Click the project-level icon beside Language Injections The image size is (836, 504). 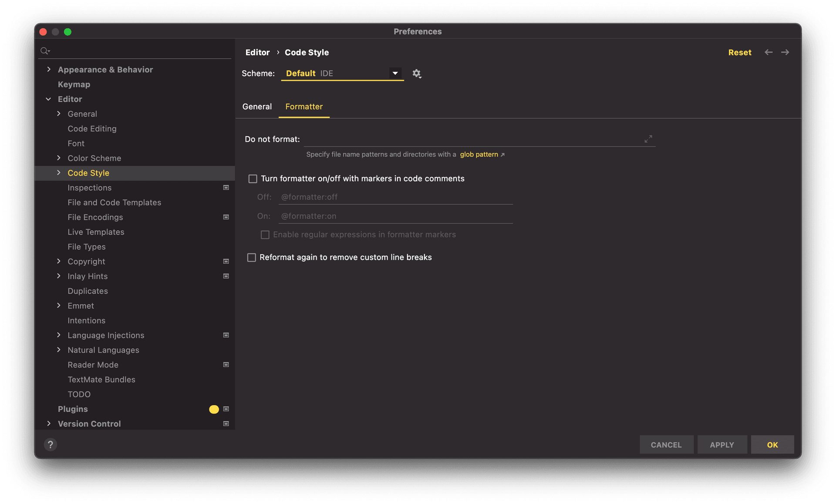tap(226, 335)
